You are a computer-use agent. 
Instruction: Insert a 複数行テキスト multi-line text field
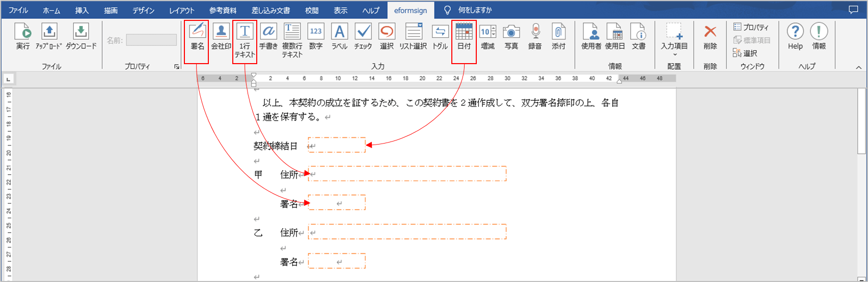pyautogui.click(x=292, y=40)
